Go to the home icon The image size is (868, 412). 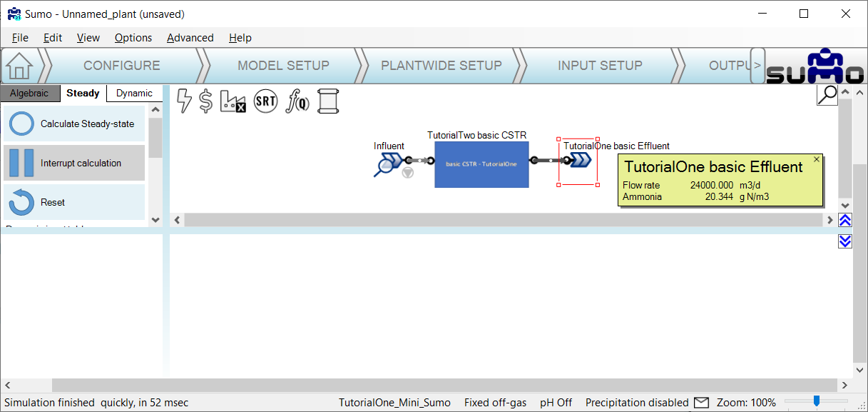[x=20, y=66]
